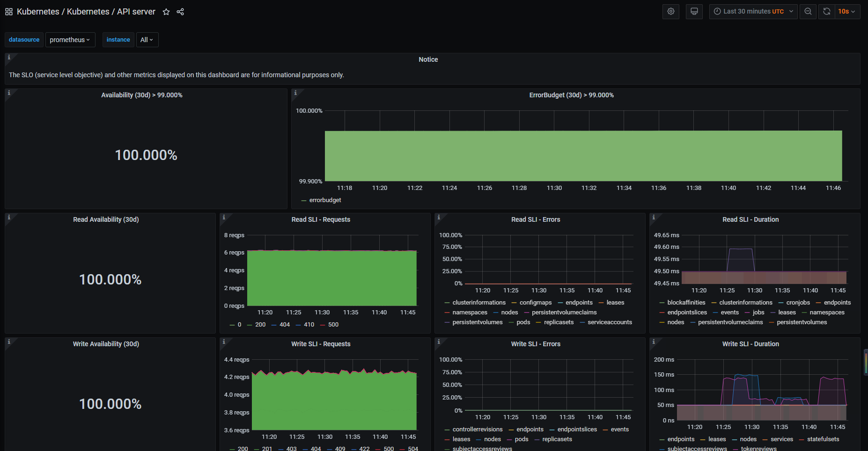The width and height of the screenshot is (868, 451).
Task: Show info icon on Availability (30d) panel
Action: tap(9, 93)
